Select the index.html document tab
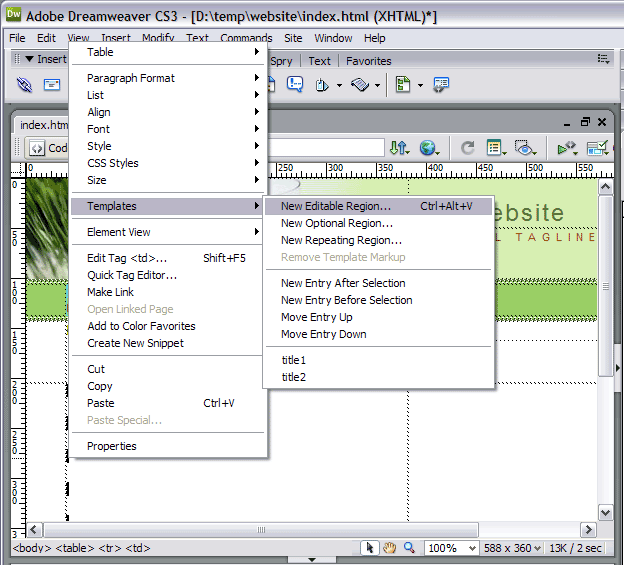This screenshot has height=565, width=624. pos(42,125)
